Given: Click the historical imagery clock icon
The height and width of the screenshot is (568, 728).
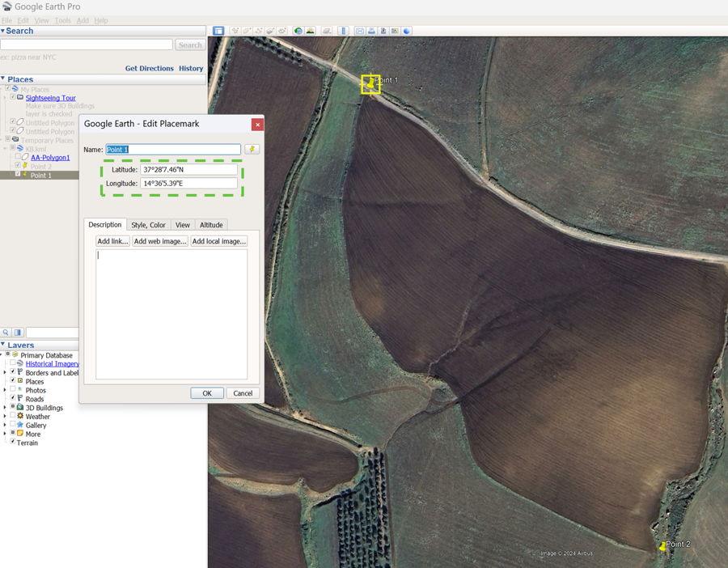Looking at the screenshot, I should pos(298,31).
